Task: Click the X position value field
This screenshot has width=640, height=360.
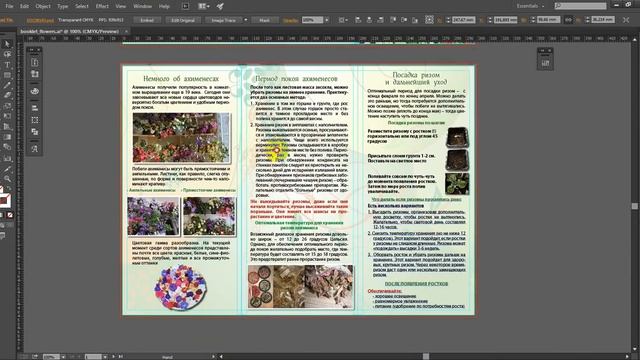Action: pos(463,20)
